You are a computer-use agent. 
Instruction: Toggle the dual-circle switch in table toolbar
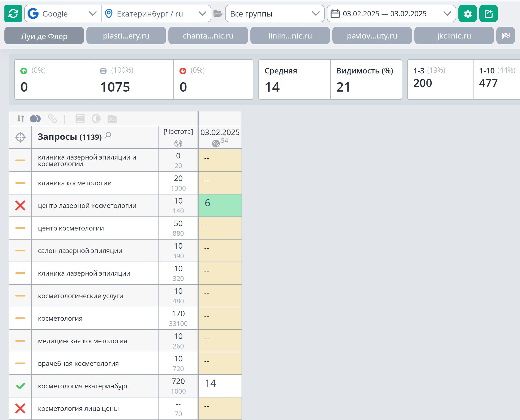point(35,119)
